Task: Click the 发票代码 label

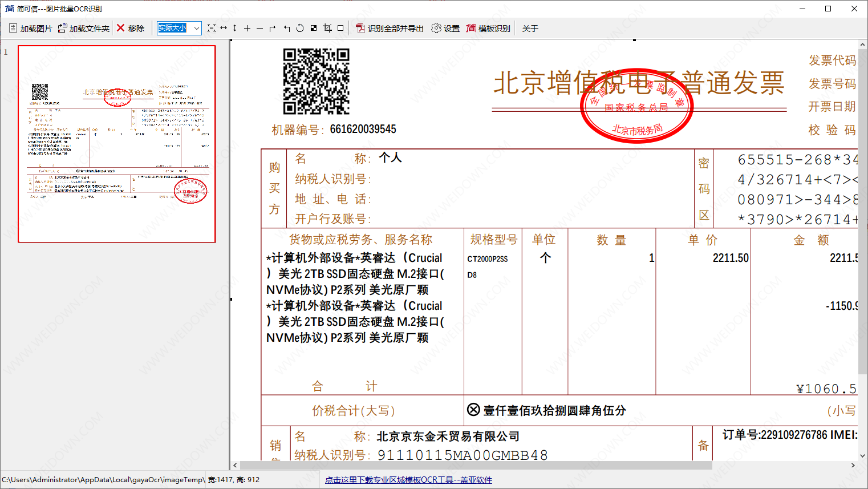Action: 832,60
